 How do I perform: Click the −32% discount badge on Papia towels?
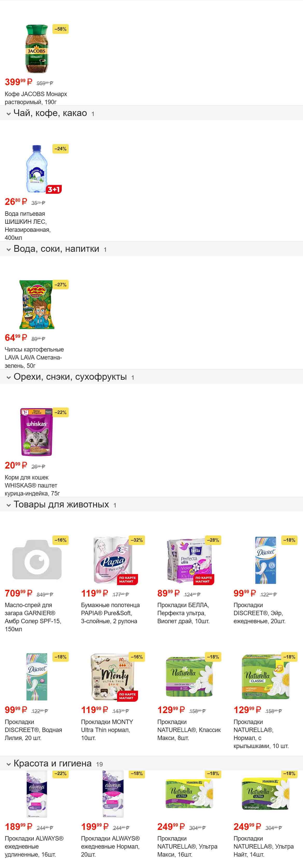[x=137, y=540]
